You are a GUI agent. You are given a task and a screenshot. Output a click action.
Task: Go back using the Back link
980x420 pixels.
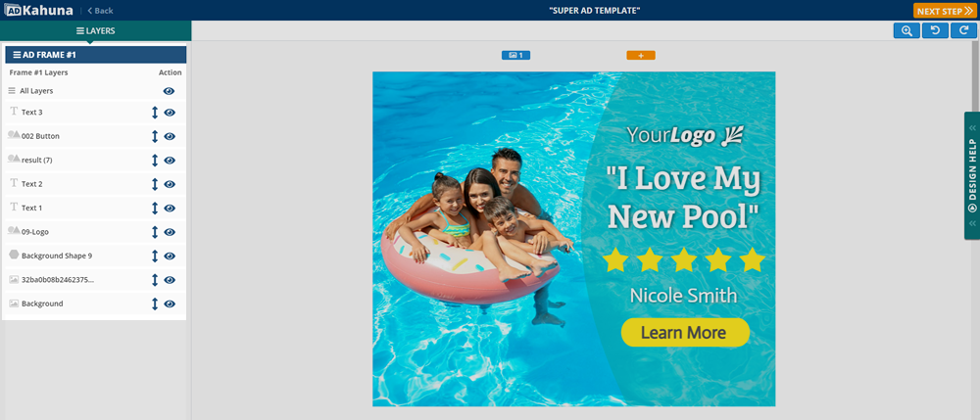pos(100,11)
